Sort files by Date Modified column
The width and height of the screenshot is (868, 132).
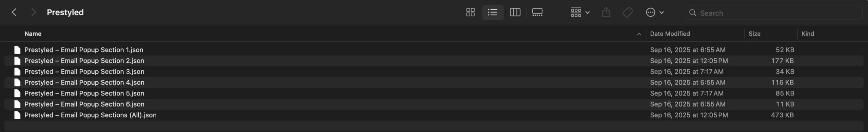pyautogui.click(x=670, y=34)
